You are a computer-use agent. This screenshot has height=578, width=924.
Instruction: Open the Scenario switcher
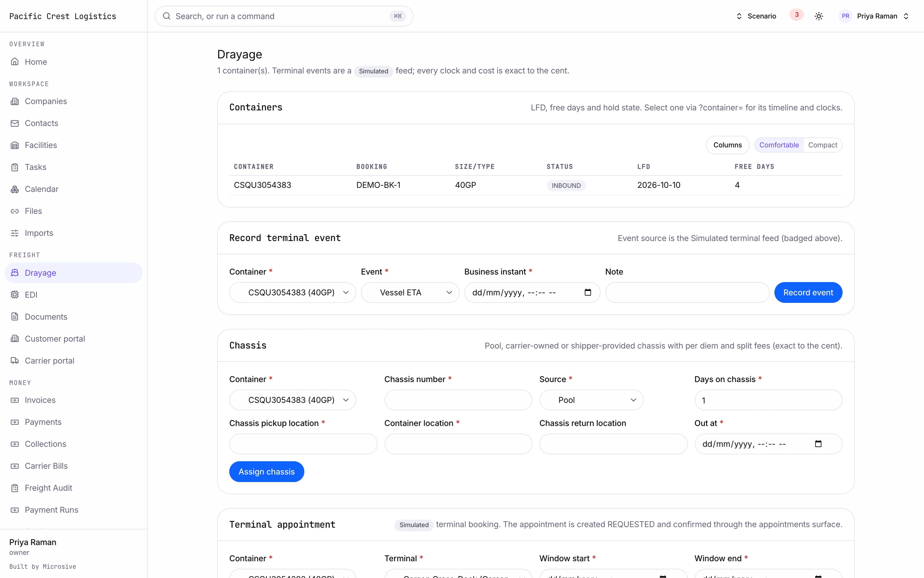click(x=756, y=16)
